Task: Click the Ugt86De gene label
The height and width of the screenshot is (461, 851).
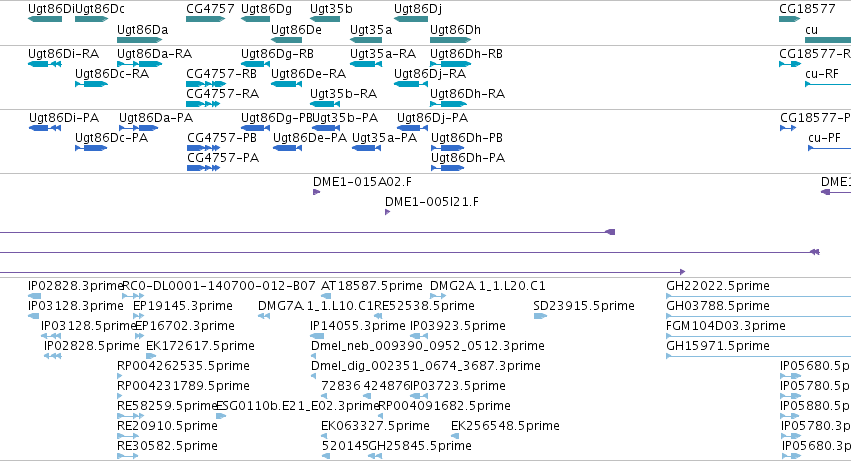Action: coord(296,29)
